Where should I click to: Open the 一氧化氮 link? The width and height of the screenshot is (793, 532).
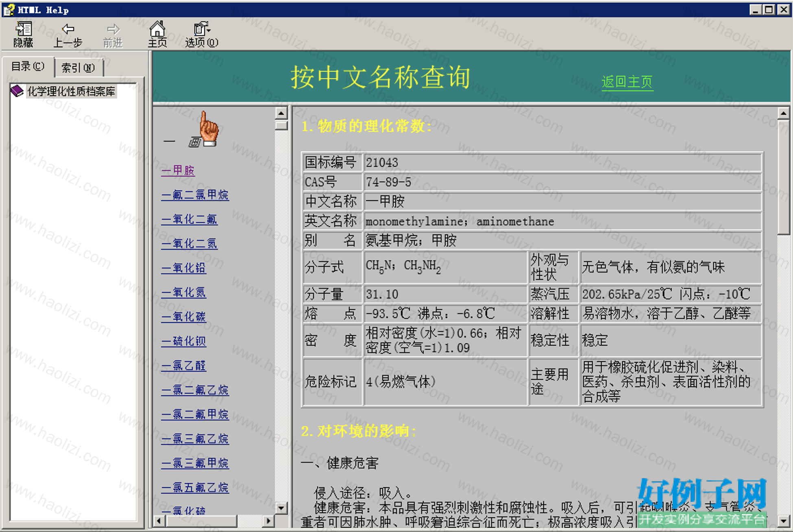coord(183,292)
